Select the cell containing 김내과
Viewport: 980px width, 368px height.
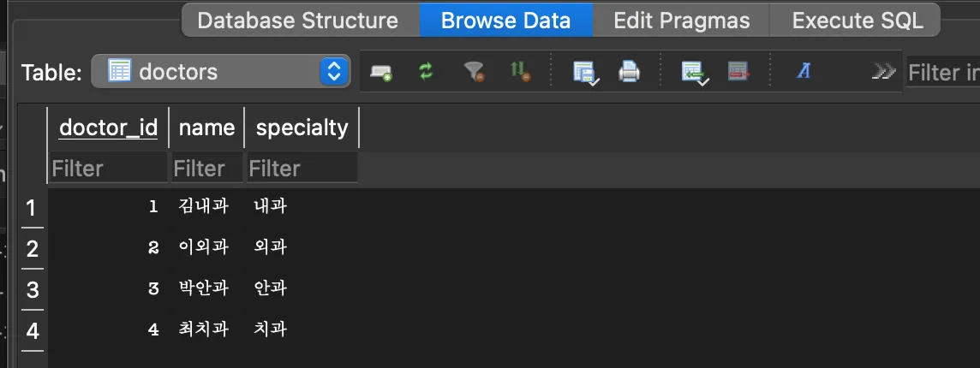(x=205, y=206)
